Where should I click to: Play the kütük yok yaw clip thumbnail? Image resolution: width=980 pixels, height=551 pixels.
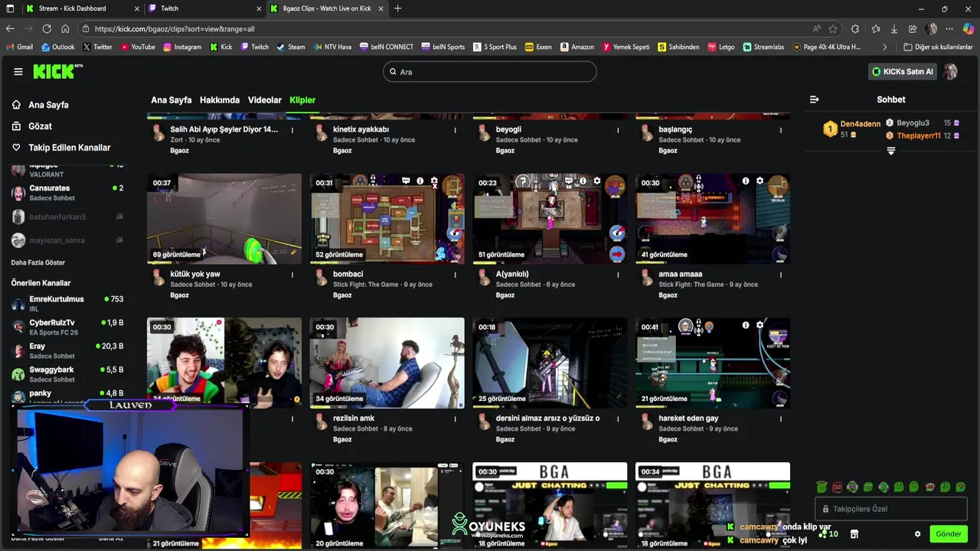(x=224, y=219)
